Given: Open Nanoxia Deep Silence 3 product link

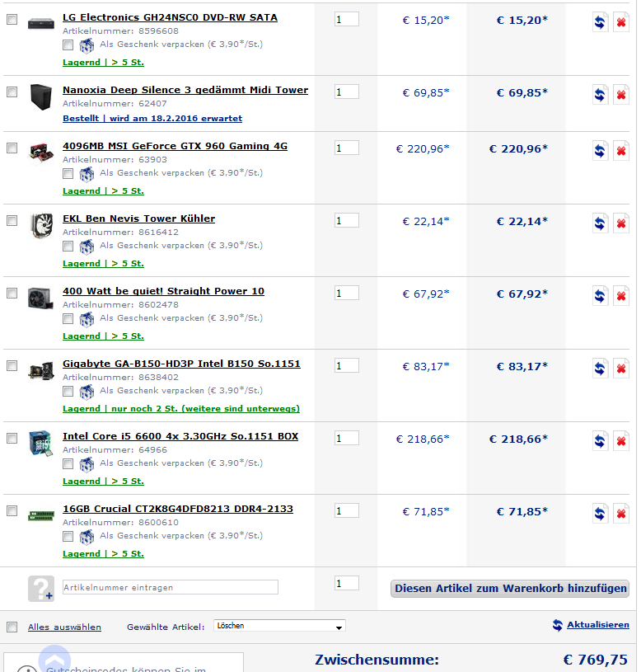Looking at the screenshot, I should (185, 90).
